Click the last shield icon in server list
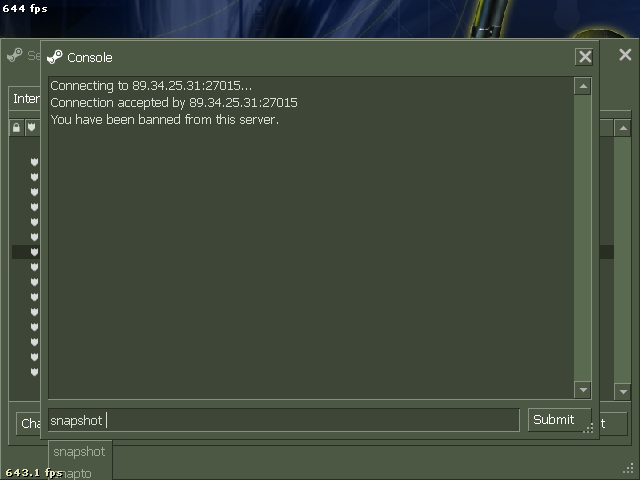 tap(34, 372)
